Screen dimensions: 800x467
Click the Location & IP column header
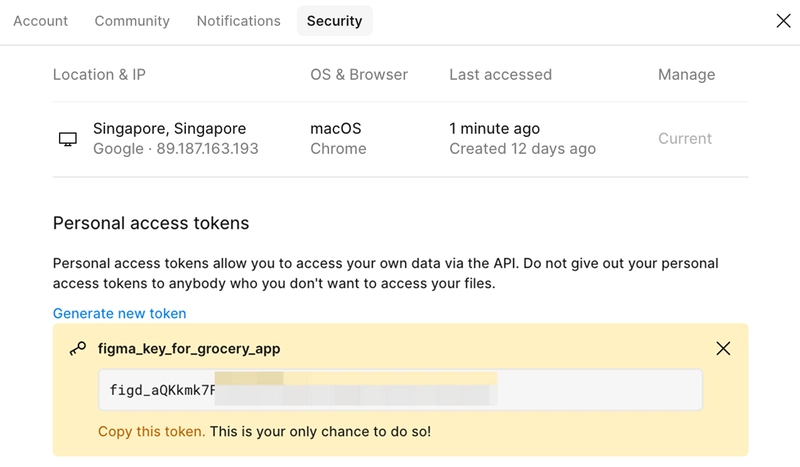pos(99,75)
